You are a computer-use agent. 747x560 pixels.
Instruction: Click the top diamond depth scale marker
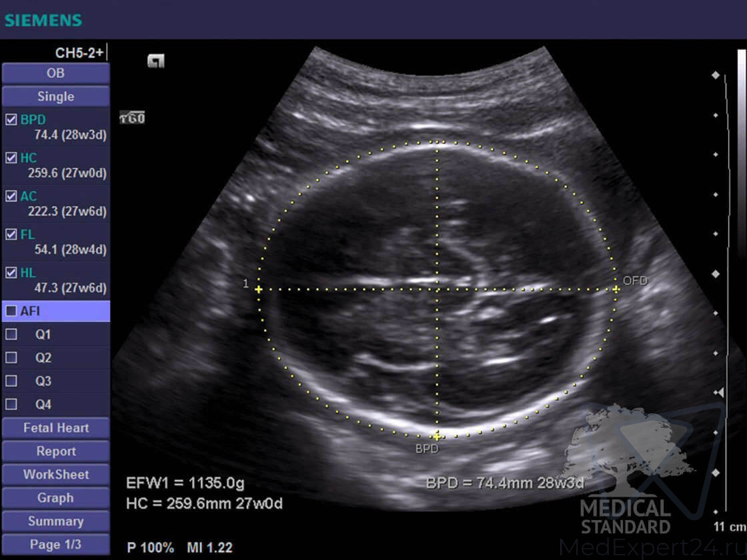[716, 75]
